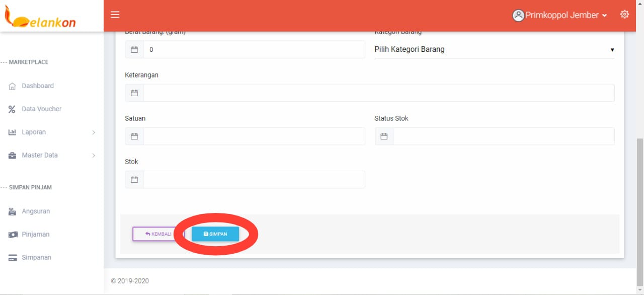Click the Simpanan card icon
644x295 pixels.
click(13, 258)
